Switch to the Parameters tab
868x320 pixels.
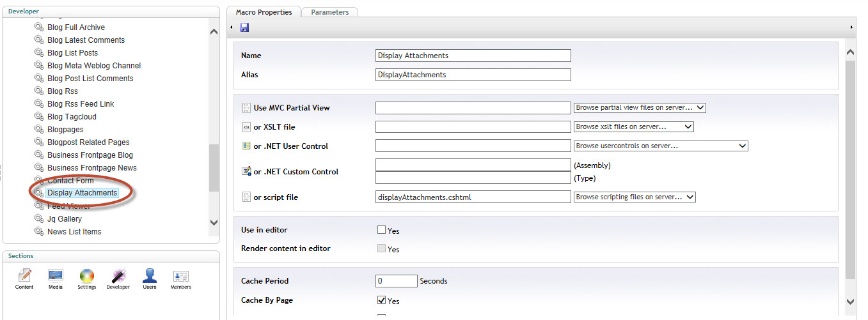coord(330,12)
